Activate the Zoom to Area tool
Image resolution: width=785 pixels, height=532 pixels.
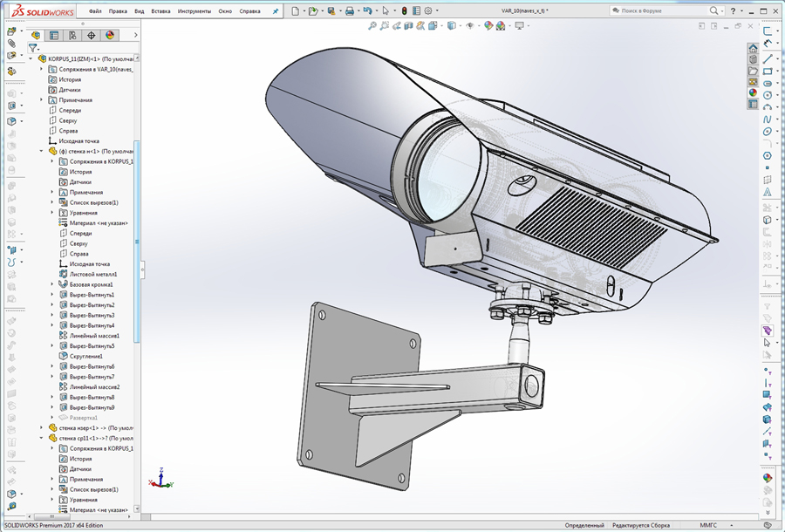pos(386,26)
